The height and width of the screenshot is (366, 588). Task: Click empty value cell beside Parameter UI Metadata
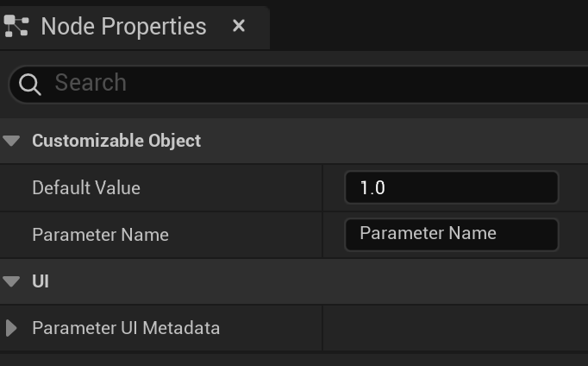coord(455,328)
